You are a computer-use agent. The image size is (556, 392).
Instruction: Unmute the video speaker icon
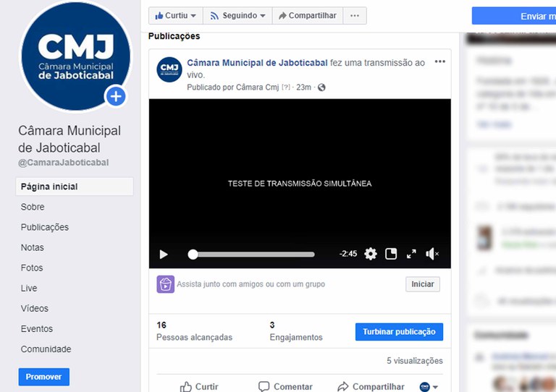point(432,254)
